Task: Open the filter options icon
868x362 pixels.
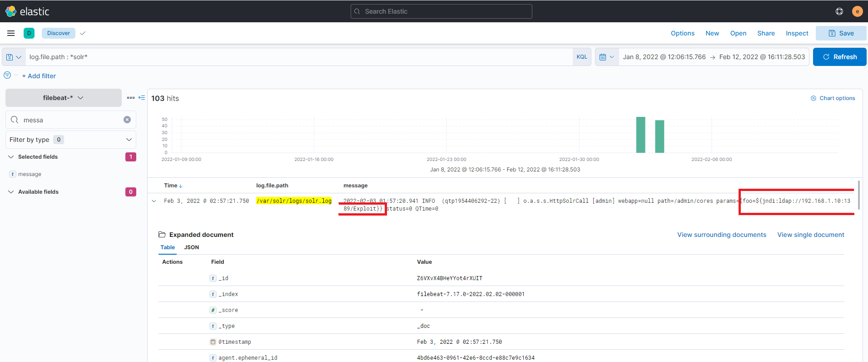Action: click(x=7, y=75)
